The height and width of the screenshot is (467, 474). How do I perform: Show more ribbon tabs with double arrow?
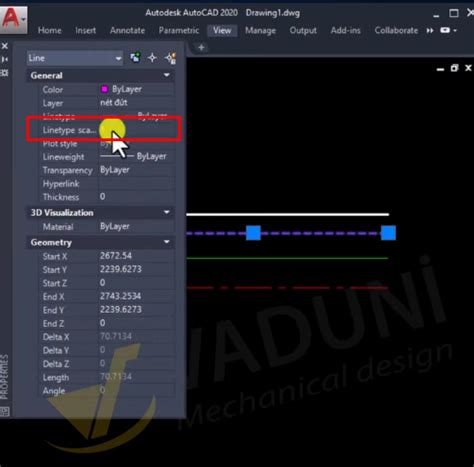tap(430, 31)
